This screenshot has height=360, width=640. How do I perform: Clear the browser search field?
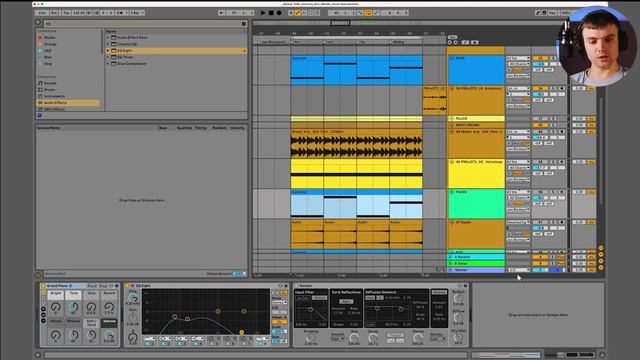point(244,24)
